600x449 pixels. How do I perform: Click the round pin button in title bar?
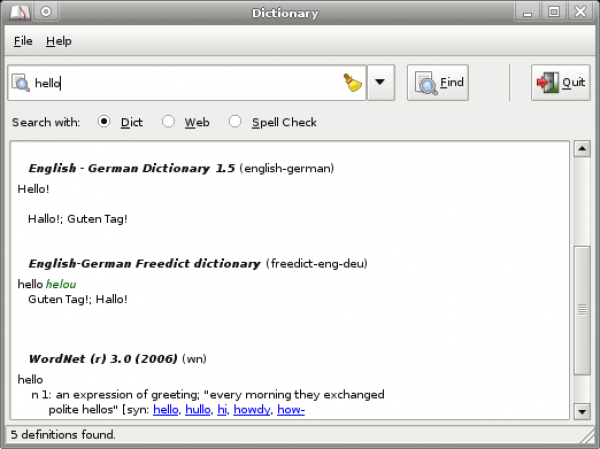[46, 12]
